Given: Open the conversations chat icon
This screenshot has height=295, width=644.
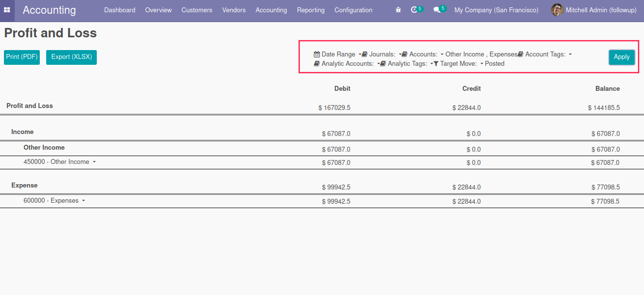Looking at the screenshot, I should [437, 10].
